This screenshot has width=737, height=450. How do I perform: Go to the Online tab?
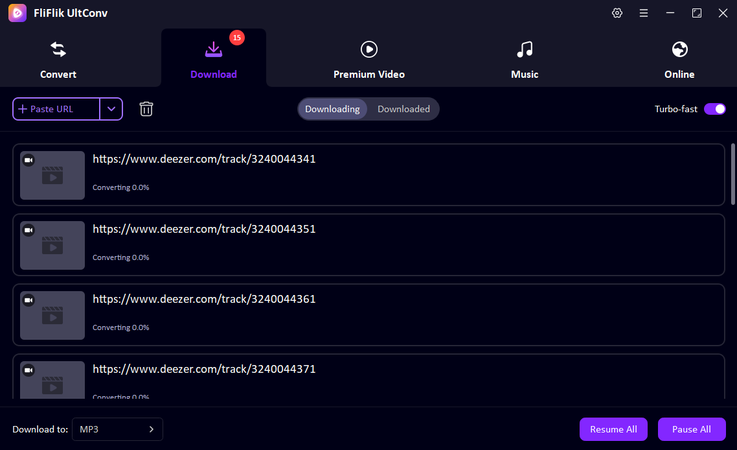(x=680, y=58)
